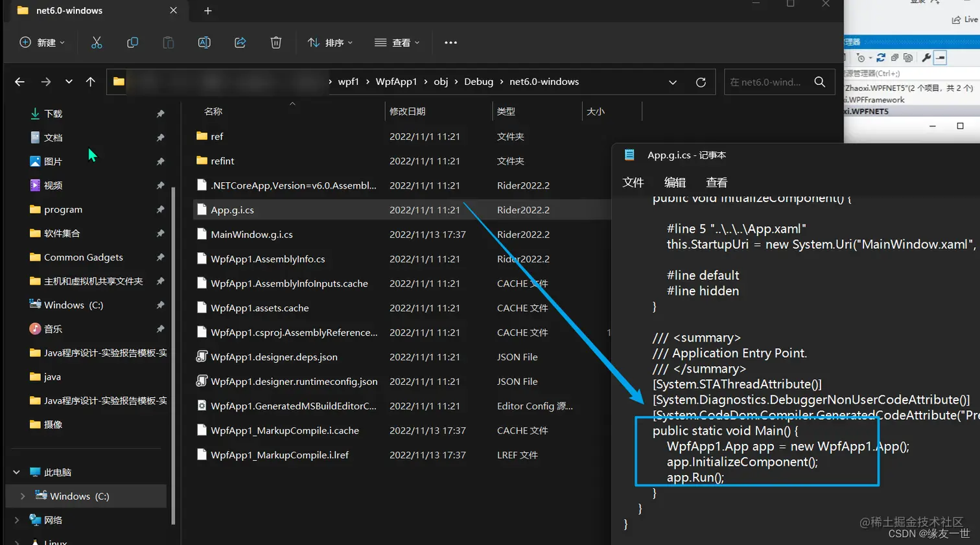Click the Copy icon in Explorer toolbar

(132, 43)
